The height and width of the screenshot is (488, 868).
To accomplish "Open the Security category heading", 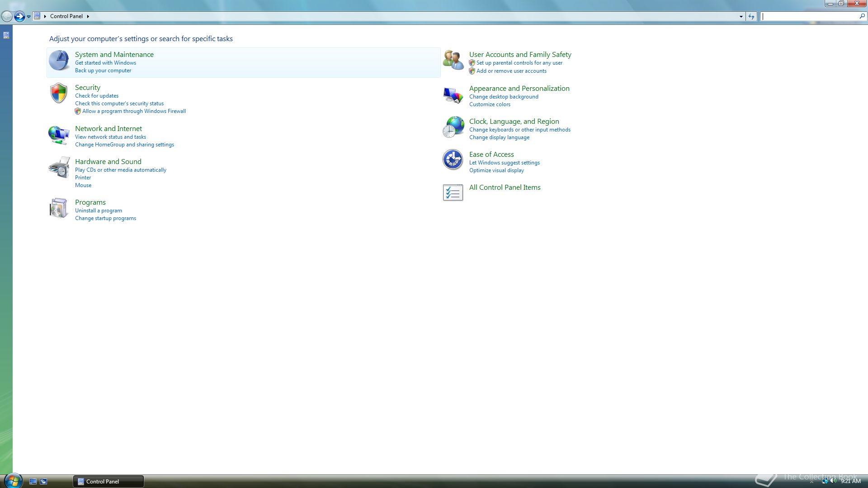I will [x=88, y=88].
